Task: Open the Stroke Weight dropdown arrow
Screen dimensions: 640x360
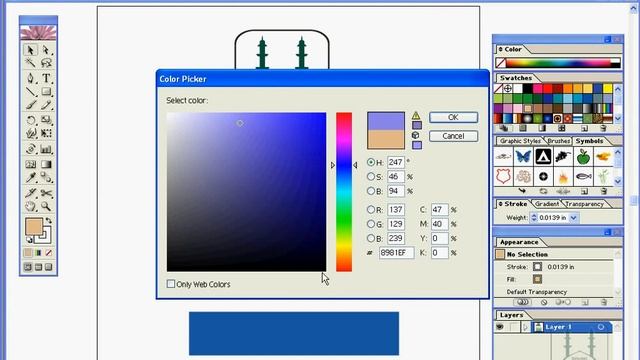Action: point(573,218)
